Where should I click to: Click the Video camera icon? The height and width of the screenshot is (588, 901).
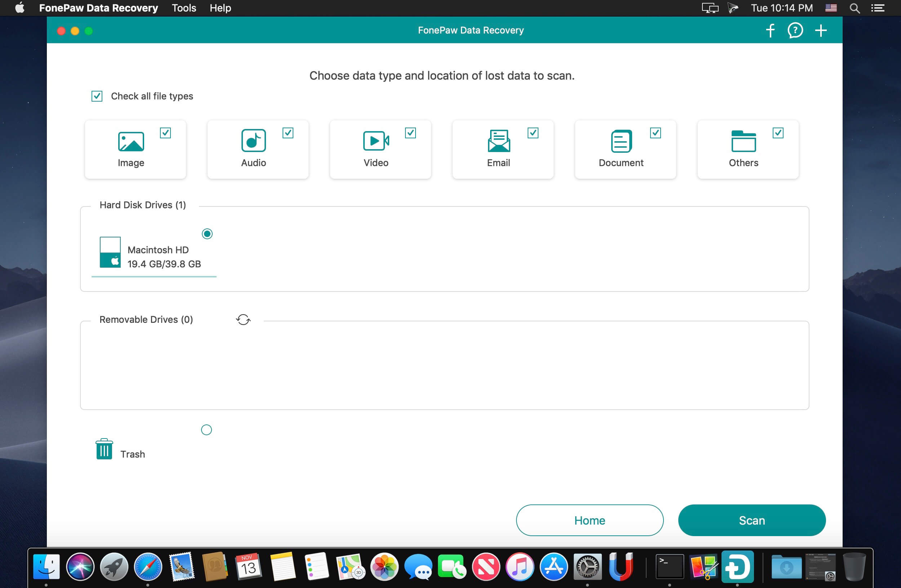tap(376, 141)
